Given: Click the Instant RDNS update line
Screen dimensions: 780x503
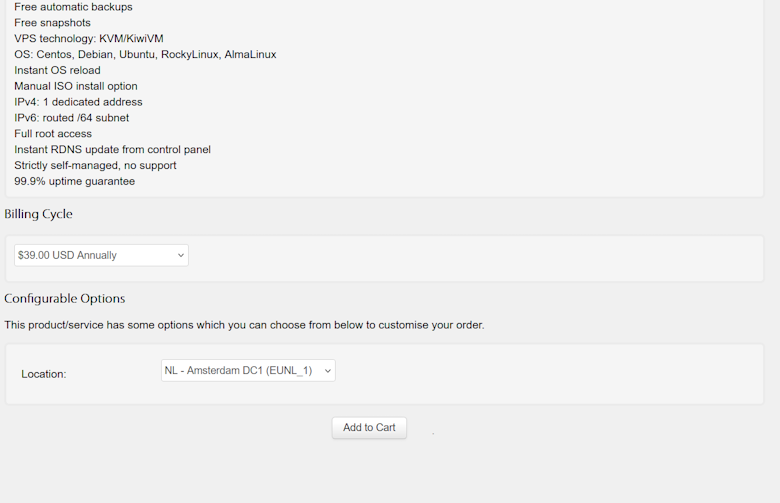Looking at the screenshot, I should (112, 150).
